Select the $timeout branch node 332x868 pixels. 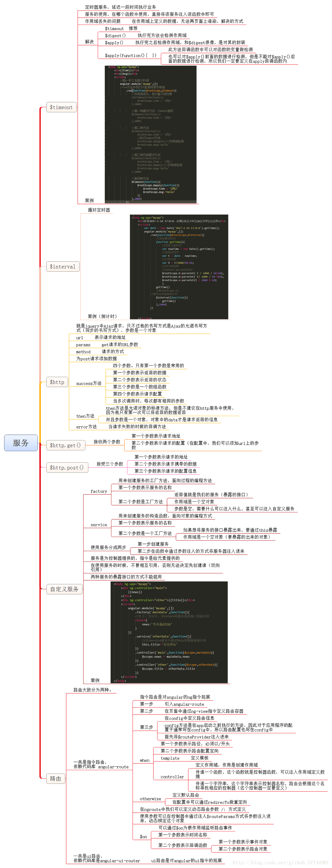click(x=61, y=107)
